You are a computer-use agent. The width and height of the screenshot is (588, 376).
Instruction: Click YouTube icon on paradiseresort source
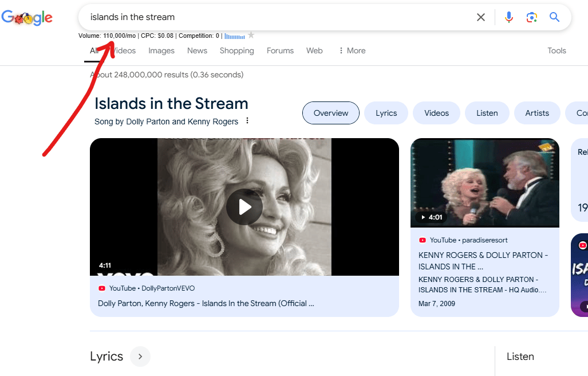pos(423,240)
